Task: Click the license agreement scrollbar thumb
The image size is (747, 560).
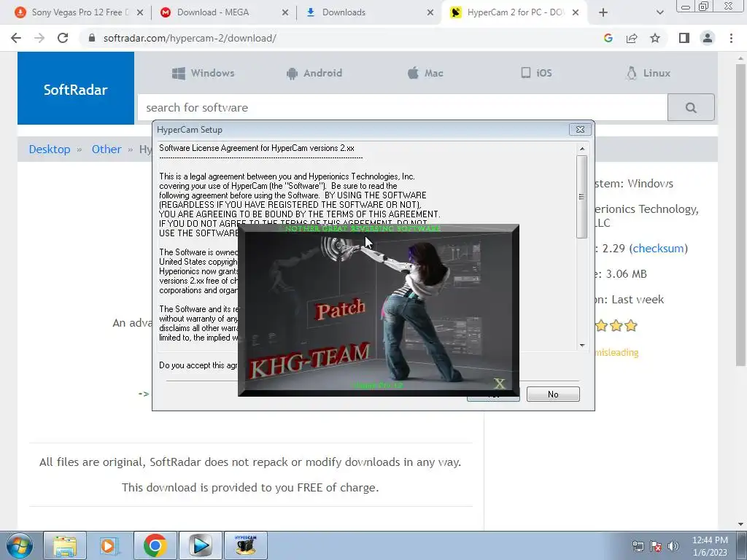Action: (x=582, y=196)
